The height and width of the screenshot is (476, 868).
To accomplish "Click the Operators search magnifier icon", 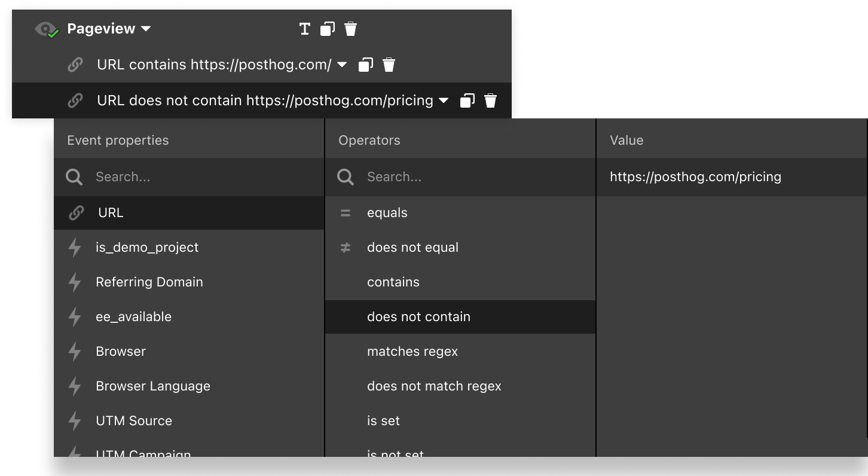I will tap(346, 177).
